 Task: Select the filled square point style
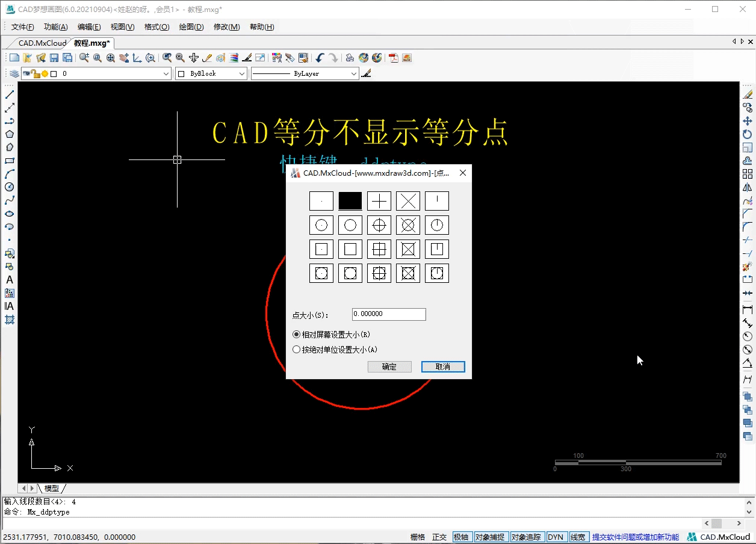point(350,200)
